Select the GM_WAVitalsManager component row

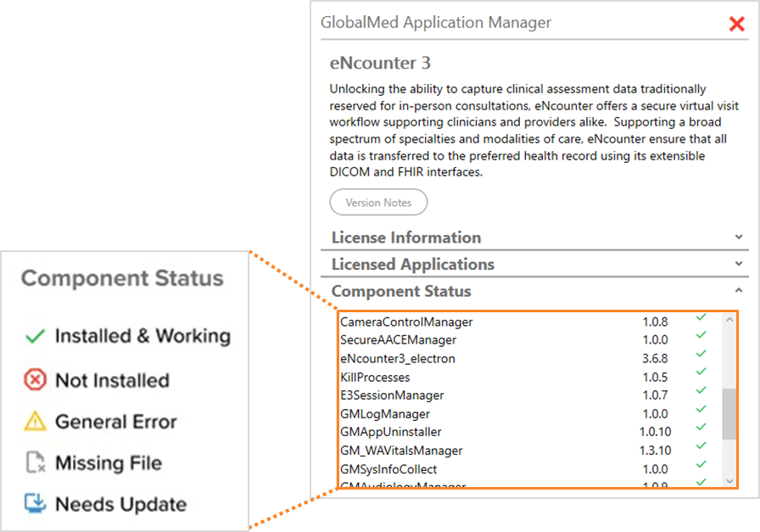401,451
